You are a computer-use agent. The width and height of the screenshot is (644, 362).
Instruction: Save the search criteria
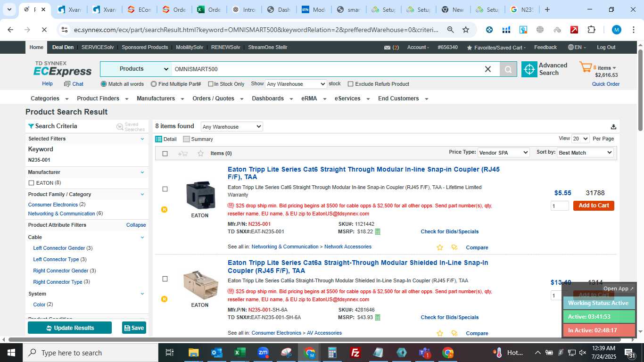coord(134,328)
